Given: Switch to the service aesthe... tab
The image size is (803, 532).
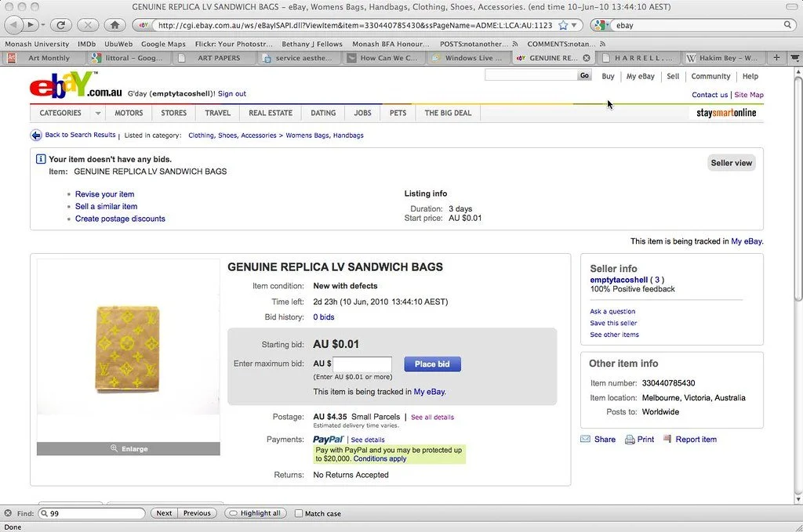Looking at the screenshot, I should pyautogui.click(x=298, y=58).
